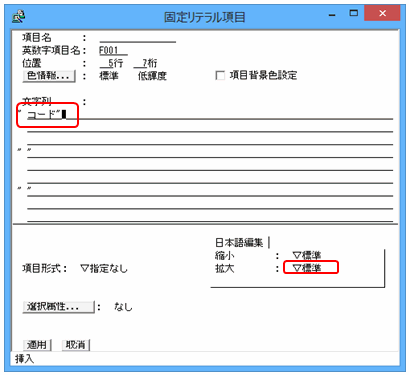The image size is (409, 375).
Task: Open the 縮小 標準 dropdown
Action: click(307, 256)
